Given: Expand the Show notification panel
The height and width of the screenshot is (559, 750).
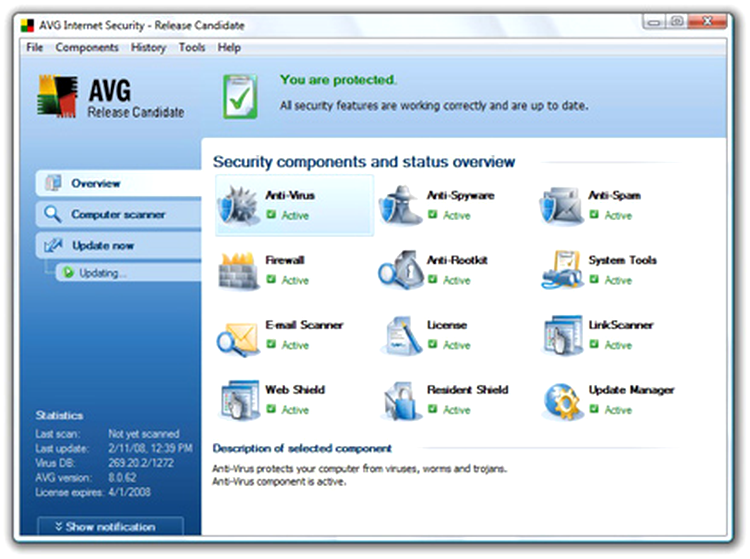Looking at the screenshot, I should pos(110,526).
